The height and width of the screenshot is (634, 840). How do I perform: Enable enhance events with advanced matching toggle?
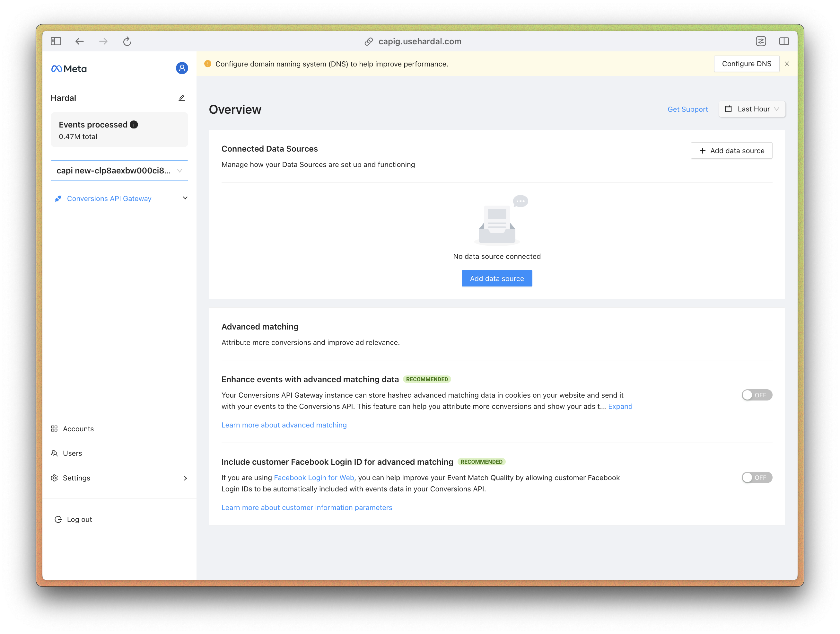[x=757, y=395]
